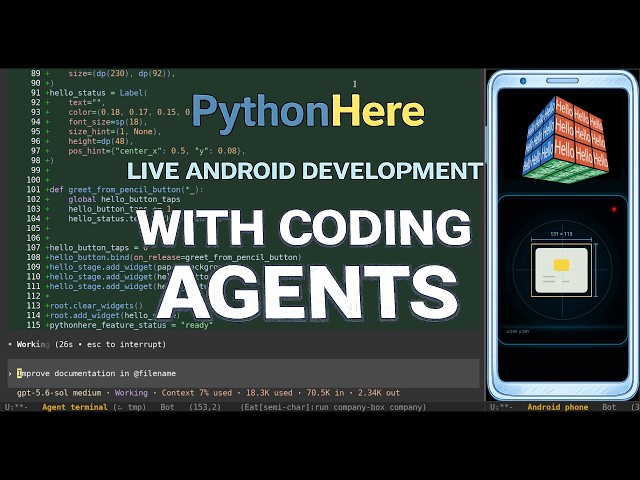Viewport: 640px width, 480px height.
Task: Click line 94 'font_size=sp(18),'
Action: (x=107, y=122)
